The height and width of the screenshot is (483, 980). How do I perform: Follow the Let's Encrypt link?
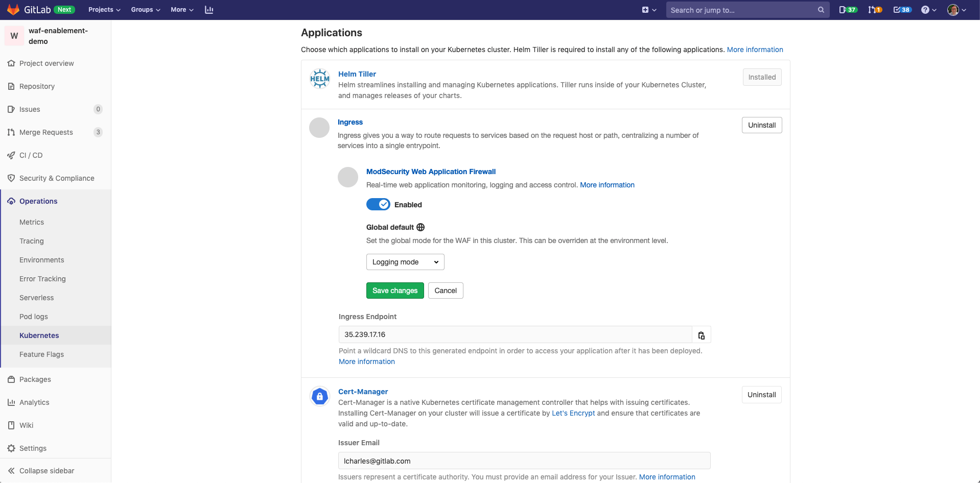[x=573, y=413]
